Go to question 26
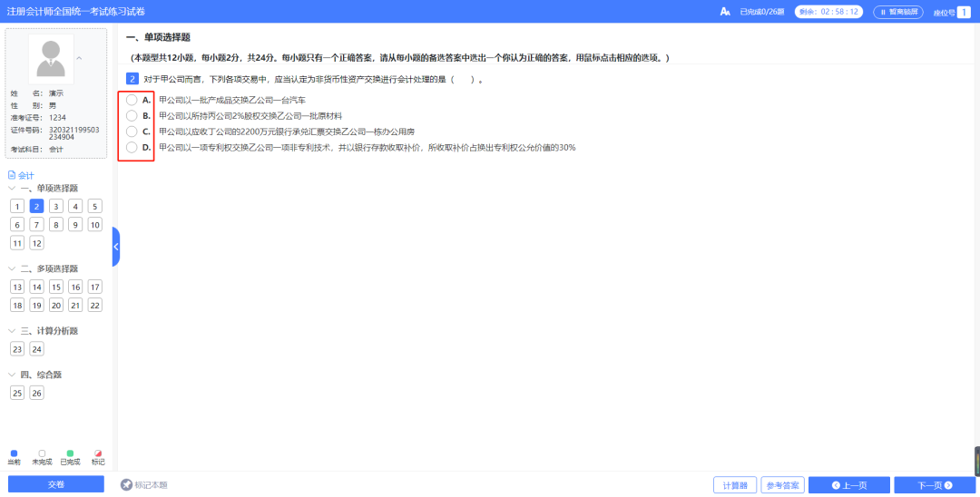Screen dimensions: 980x497 [37, 394]
